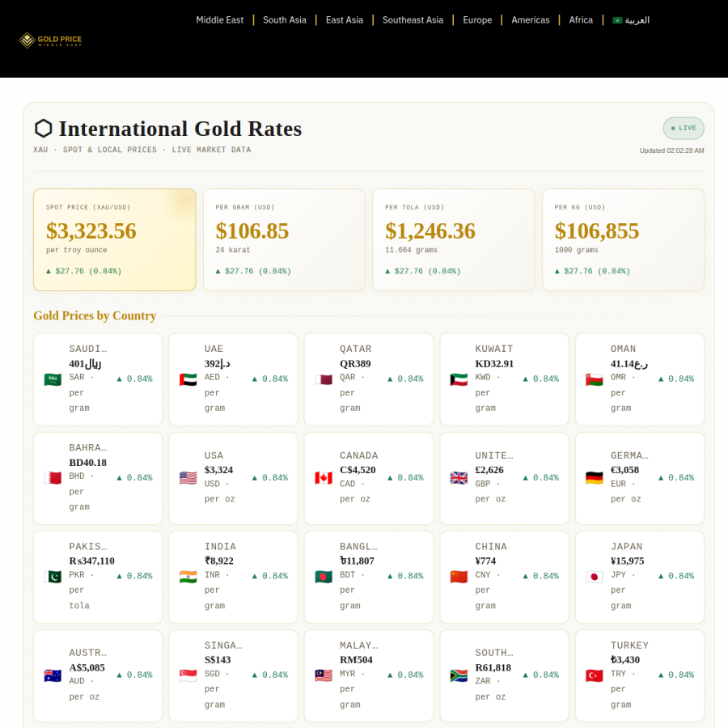Switch language to Arabic (العربية)

pyautogui.click(x=631, y=20)
